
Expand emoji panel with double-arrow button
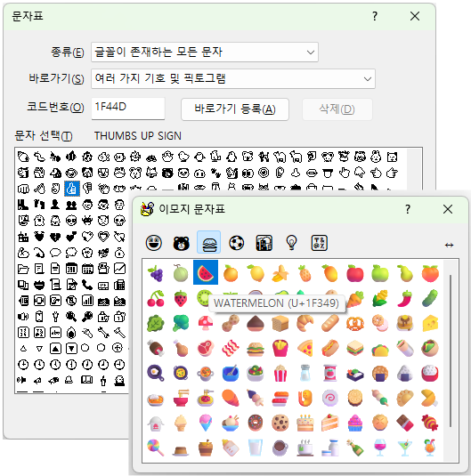449,245
